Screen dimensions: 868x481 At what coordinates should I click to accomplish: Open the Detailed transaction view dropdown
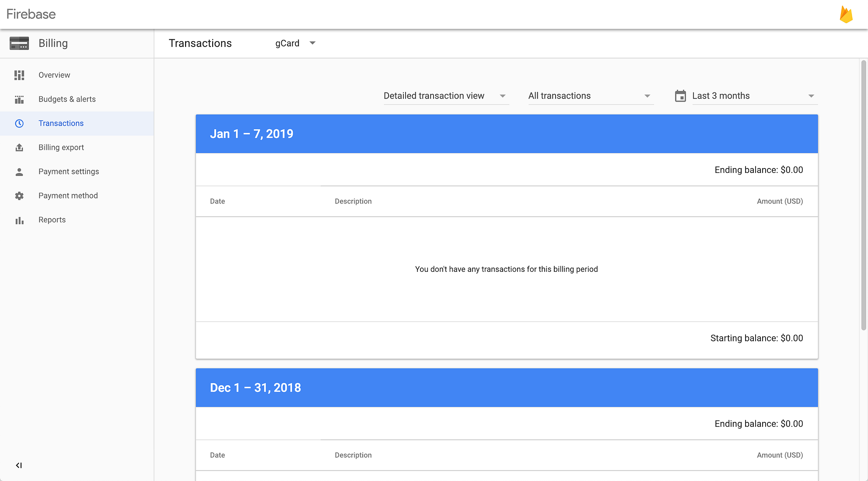pos(446,95)
